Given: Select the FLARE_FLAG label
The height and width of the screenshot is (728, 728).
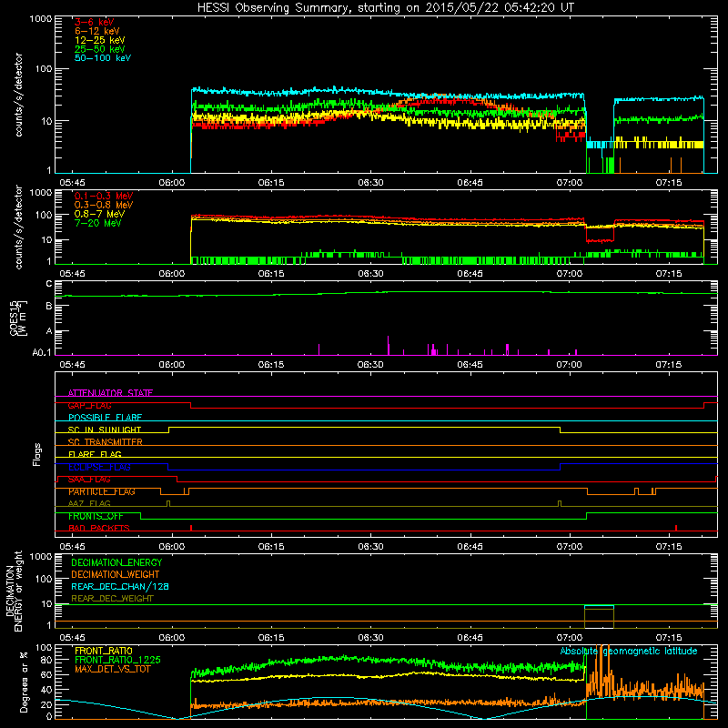Looking at the screenshot, I should tap(95, 454).
